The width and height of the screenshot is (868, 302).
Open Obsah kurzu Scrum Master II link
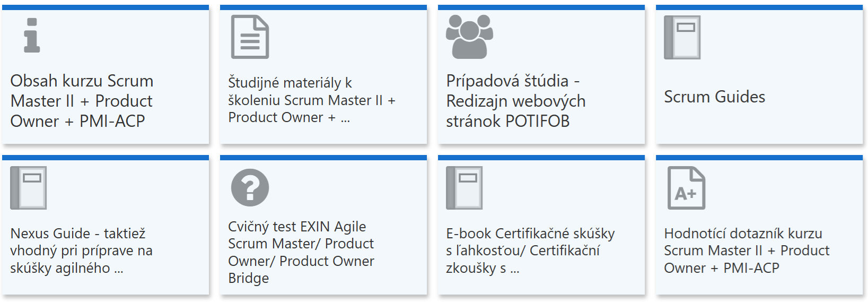point(82,101)
